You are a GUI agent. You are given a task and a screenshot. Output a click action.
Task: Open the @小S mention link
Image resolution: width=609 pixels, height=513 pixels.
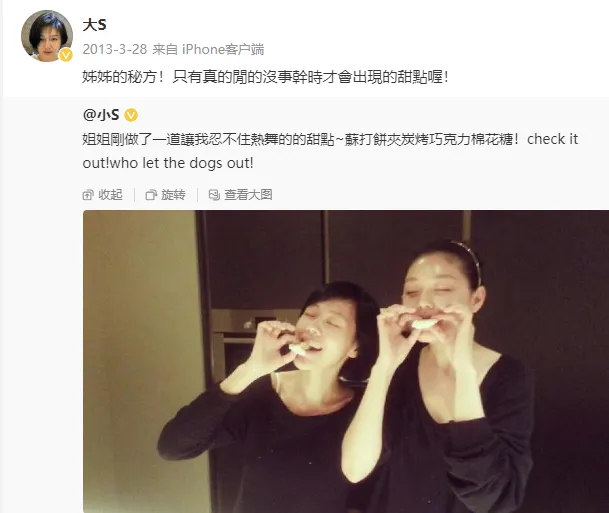(x=101, y=115)
